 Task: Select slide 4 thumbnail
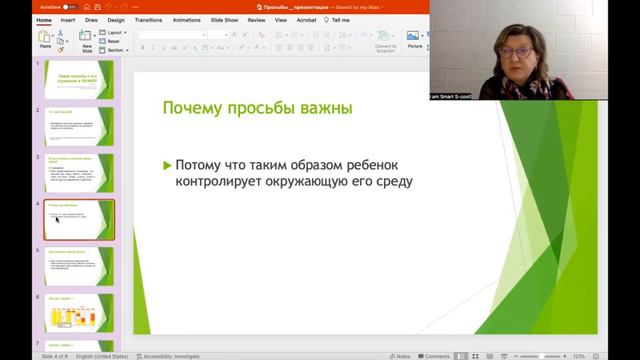[x=79, y=220]
